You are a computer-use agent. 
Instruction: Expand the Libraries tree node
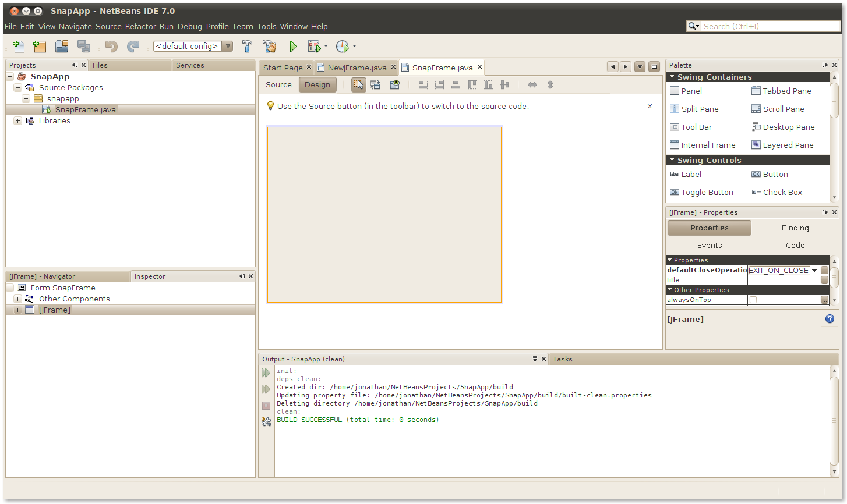pos(17,121)
